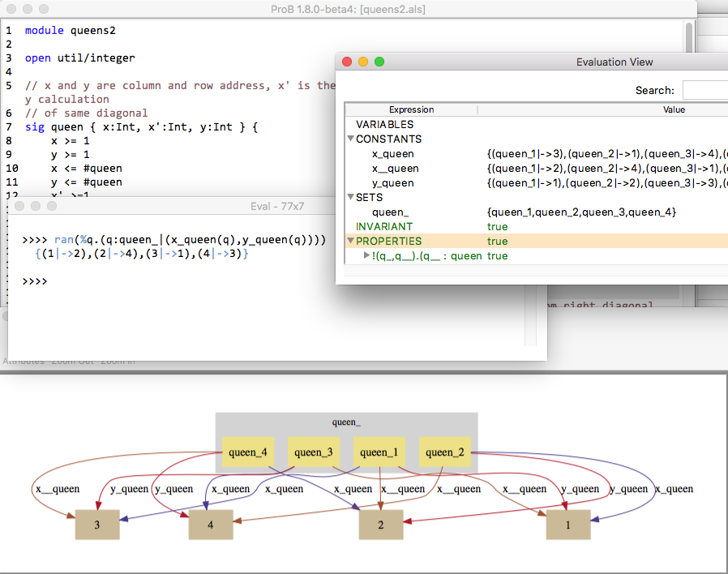Viewport: 728px width, 574px height.
Task: Select the INVARIANT row
Action: pos(384,227)
